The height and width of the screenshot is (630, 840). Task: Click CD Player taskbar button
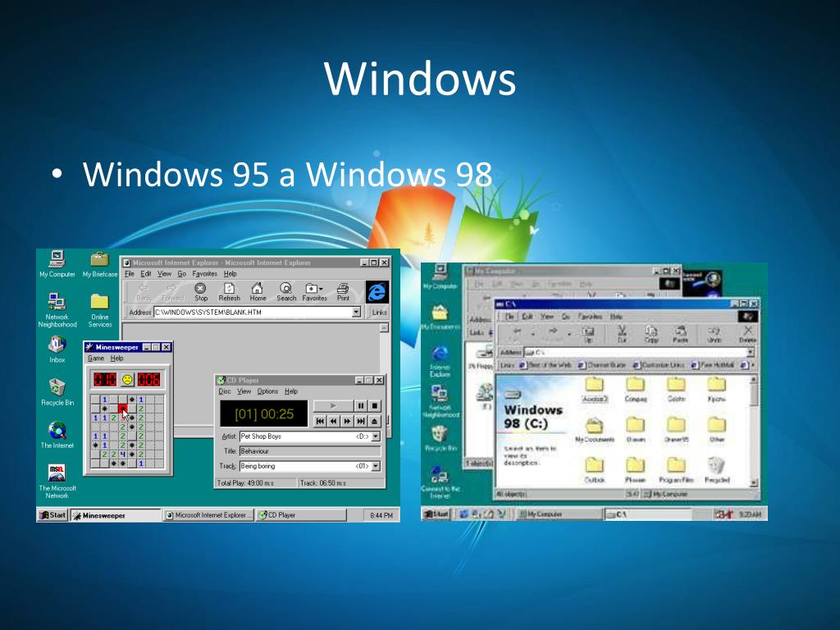click(x=301, y=515)
